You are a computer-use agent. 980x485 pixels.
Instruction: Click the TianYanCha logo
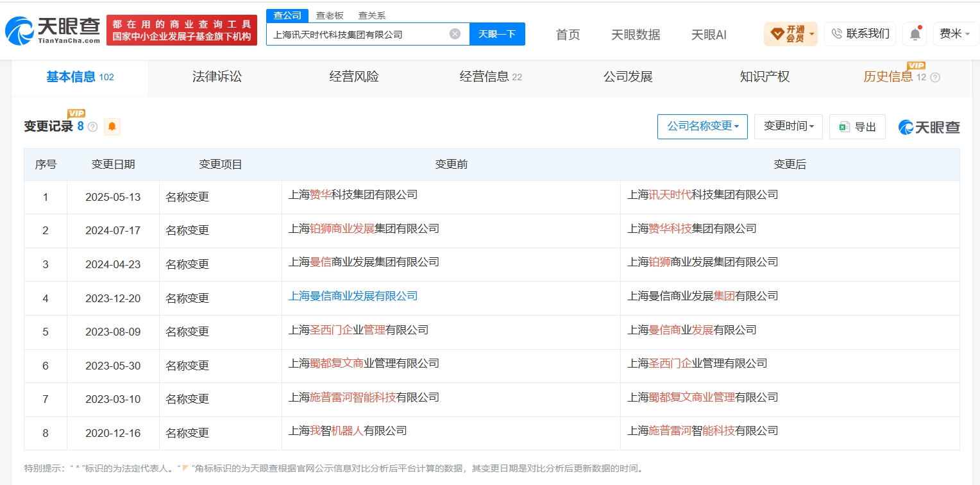[x=53, y=30]
